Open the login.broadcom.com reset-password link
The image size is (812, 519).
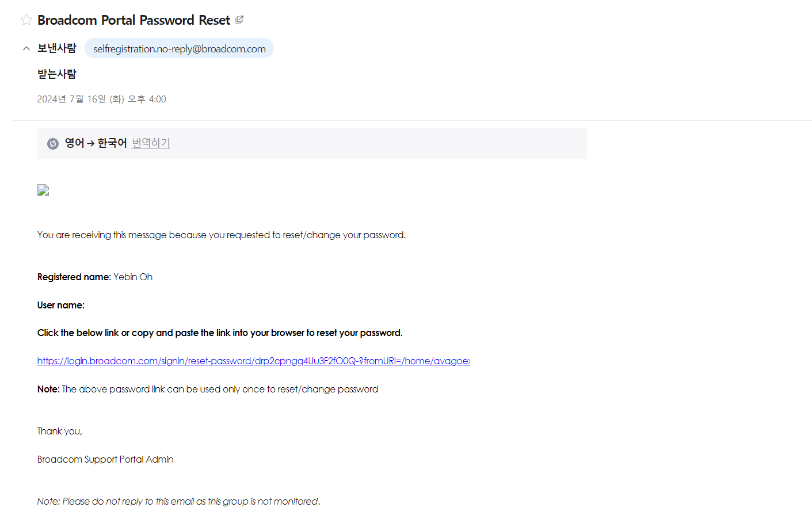[253, 361]
